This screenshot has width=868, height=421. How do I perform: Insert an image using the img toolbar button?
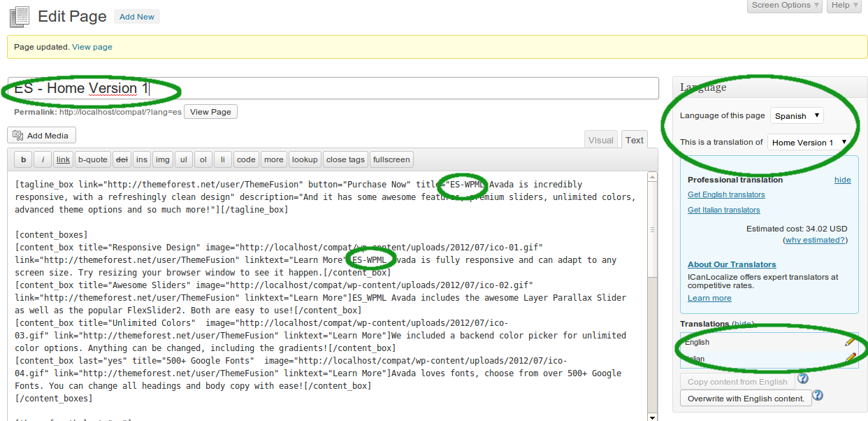tap(162, 159)
